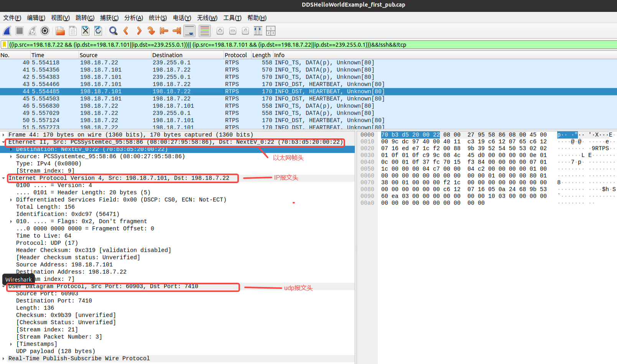Jump to the first packet
617x364 pixels.
164,31
